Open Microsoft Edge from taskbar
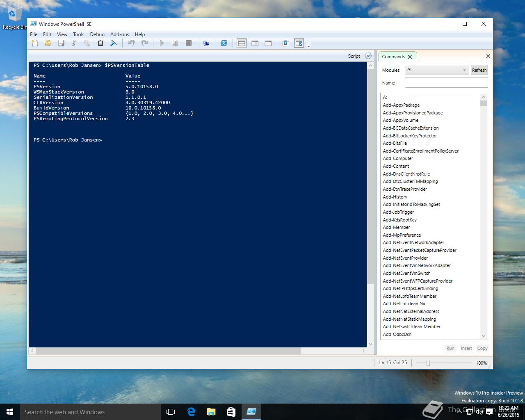The height and width of the screenshot is (420, 525). click(x=191, y=412)
